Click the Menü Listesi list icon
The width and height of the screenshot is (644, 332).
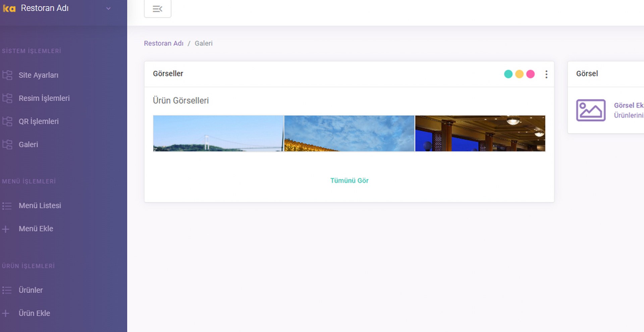pyautogui.click(x=7, y=206)
